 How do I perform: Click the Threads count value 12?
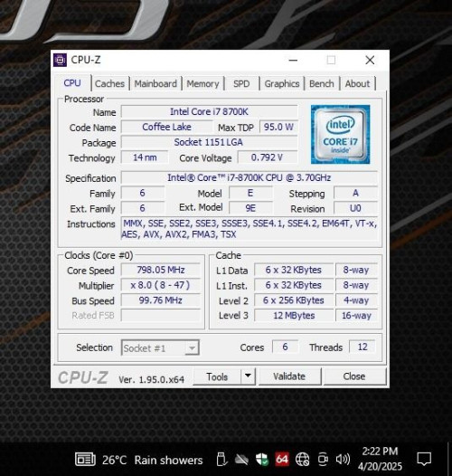pyautogui.click(x=363, y=347)
